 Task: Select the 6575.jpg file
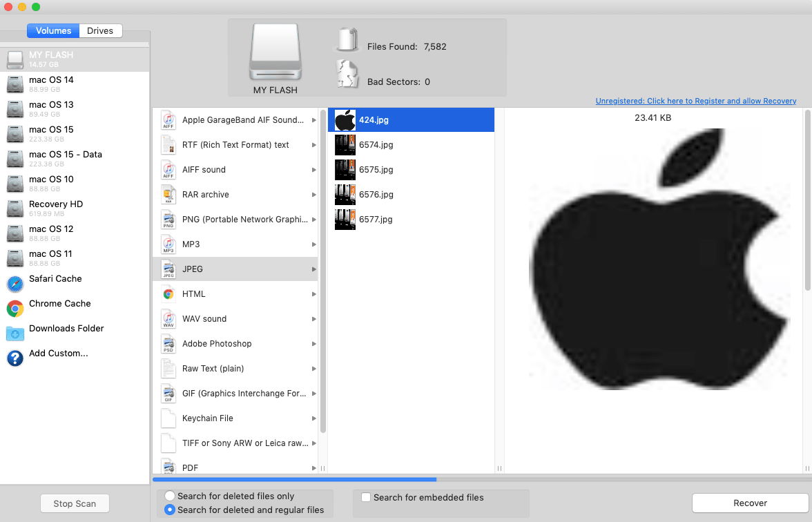click(412, 170)
